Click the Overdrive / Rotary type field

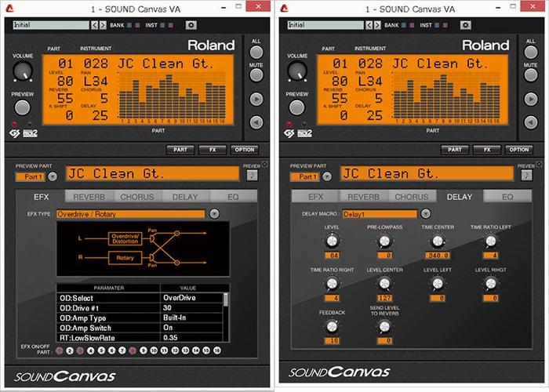[131, 214]
